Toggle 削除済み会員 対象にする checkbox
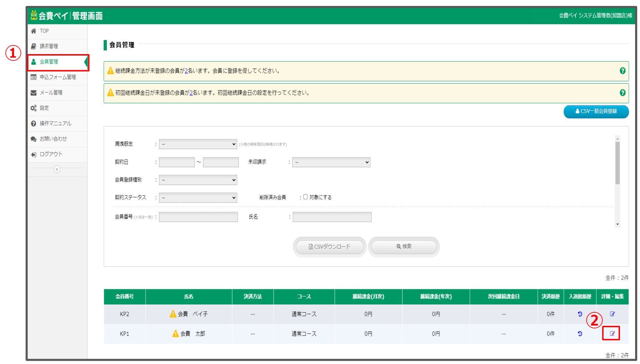Screen dimensions: 640x364 305,197
